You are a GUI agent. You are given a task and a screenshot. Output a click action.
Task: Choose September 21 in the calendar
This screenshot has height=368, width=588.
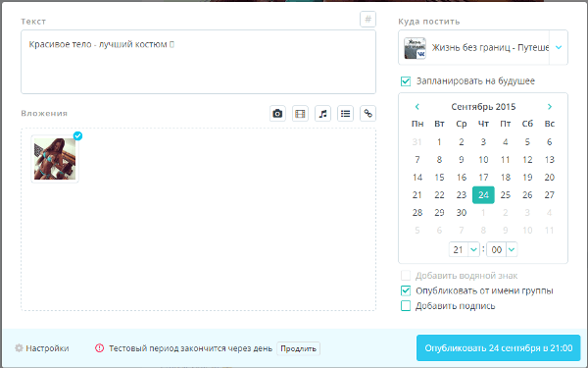point(417,195)
